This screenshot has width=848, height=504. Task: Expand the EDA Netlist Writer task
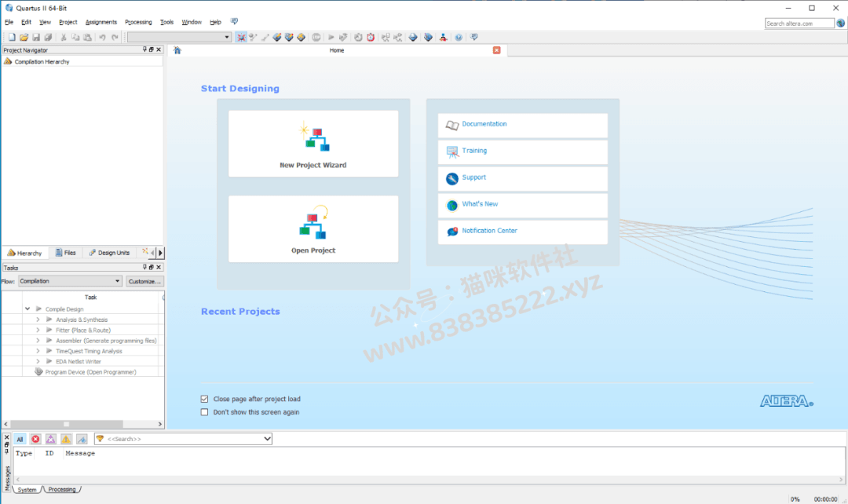click(x=38, y=361)
